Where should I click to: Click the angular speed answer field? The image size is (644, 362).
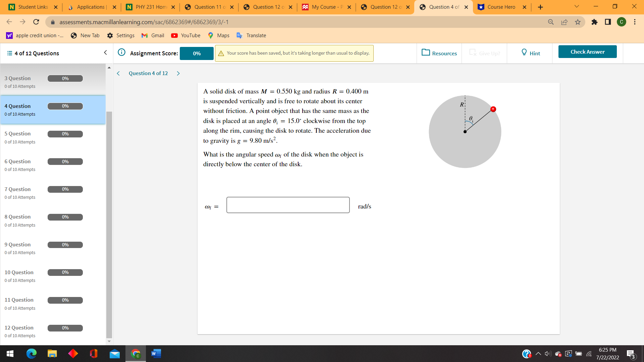[288, 205]
